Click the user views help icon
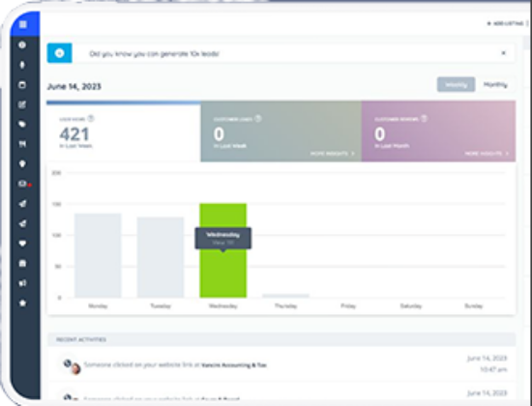 91,119
